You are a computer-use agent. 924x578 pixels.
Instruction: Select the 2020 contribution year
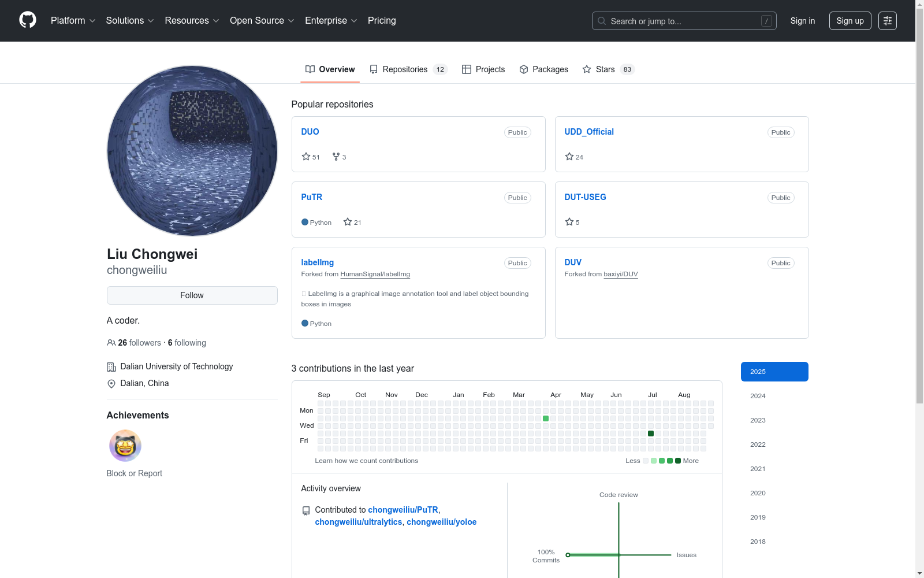[774, 493]
